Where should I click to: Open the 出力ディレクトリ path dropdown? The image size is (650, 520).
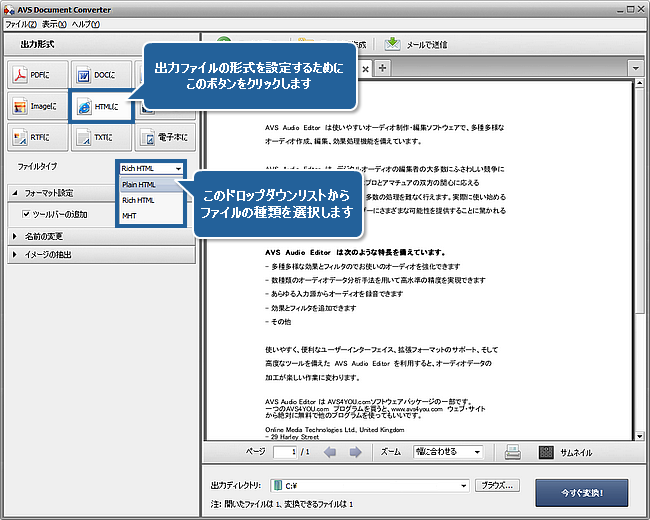pos(463,486)
